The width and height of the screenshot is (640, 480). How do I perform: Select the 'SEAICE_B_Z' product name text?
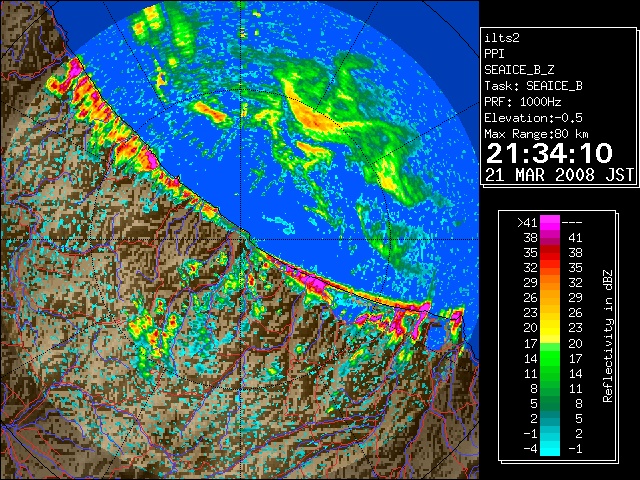519,70
